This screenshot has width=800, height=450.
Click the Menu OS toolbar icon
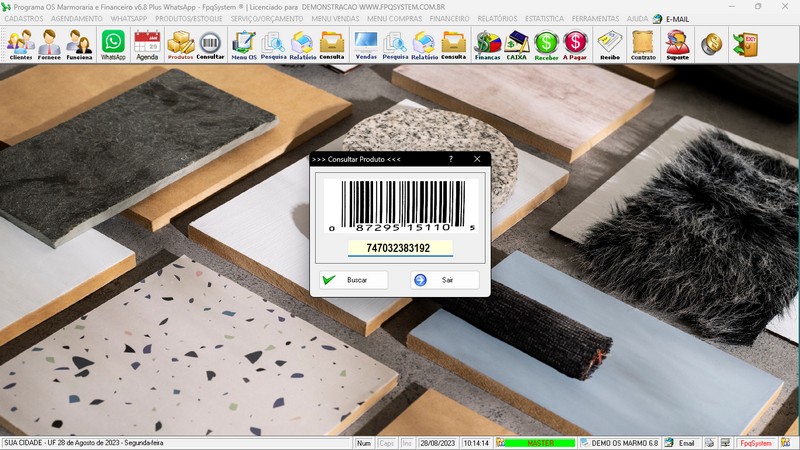244,45
